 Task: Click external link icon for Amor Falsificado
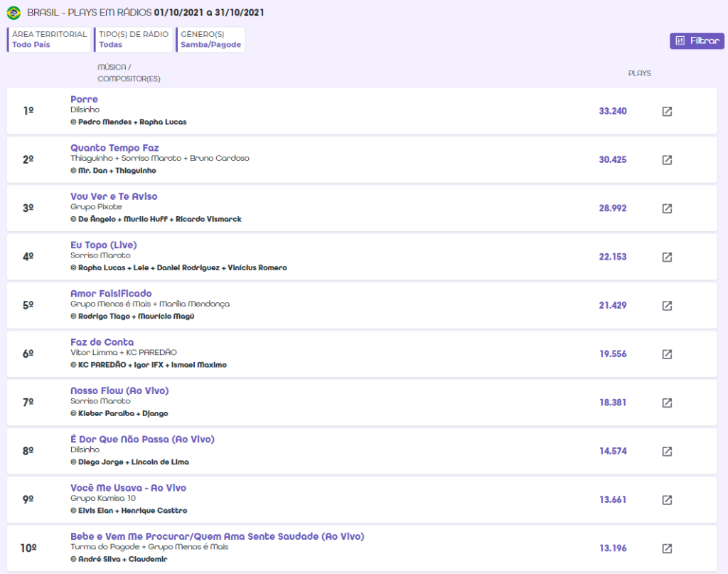[x=667, y=305]
